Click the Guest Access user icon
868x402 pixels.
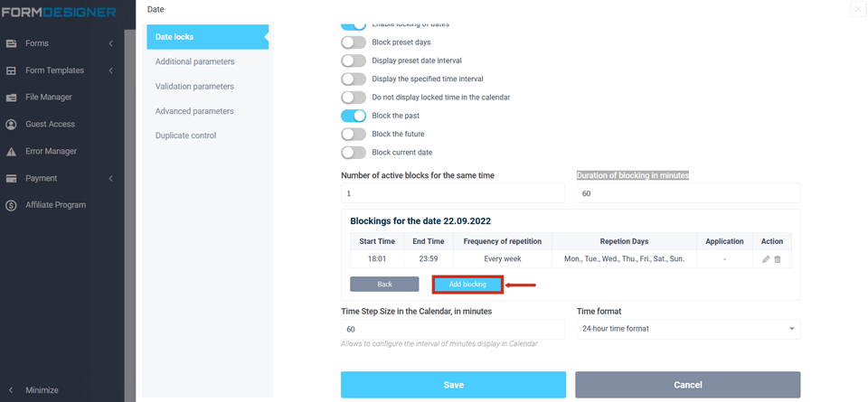pos(11,125)
